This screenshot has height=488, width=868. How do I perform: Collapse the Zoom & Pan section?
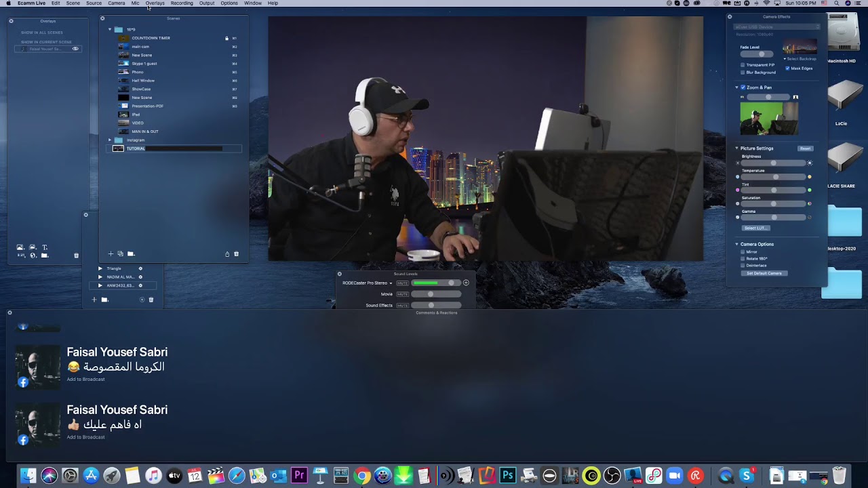click(737, 87)
